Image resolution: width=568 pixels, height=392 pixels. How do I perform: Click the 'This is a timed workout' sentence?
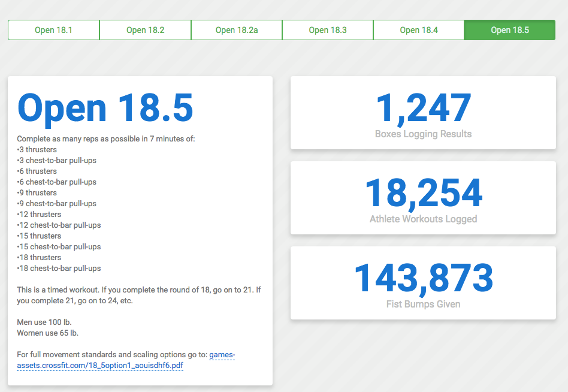[139, 295]
